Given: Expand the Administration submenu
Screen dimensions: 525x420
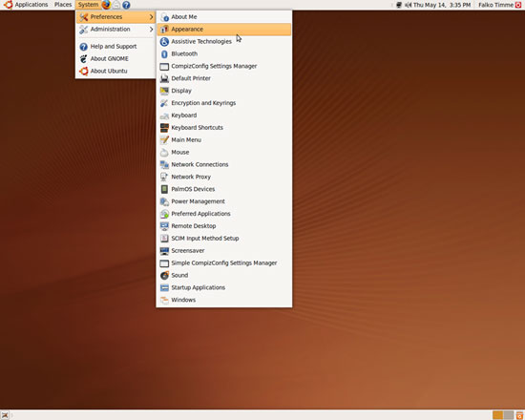Looking at the screenshot, I should 115,30.
